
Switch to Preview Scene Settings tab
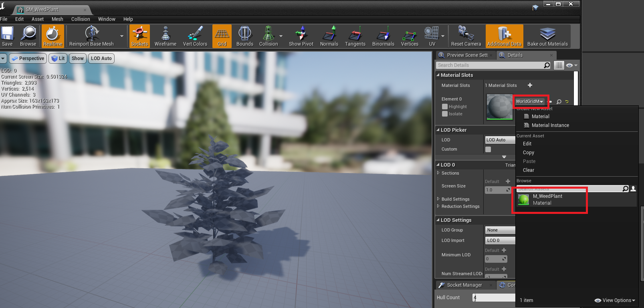(x=466, y=55)
